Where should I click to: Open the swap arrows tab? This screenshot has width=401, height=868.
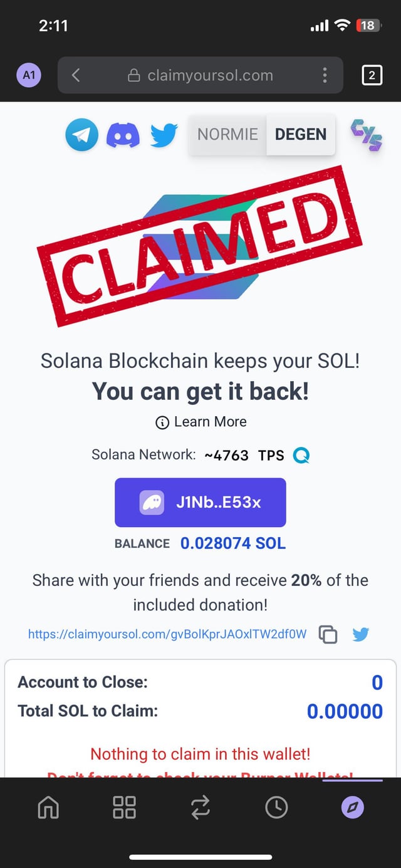(x=200, y=808)
